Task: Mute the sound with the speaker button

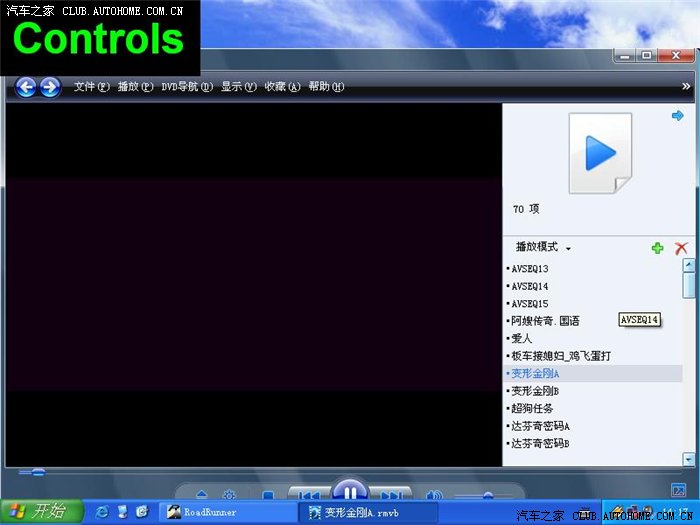Action: tap(434, 495)
